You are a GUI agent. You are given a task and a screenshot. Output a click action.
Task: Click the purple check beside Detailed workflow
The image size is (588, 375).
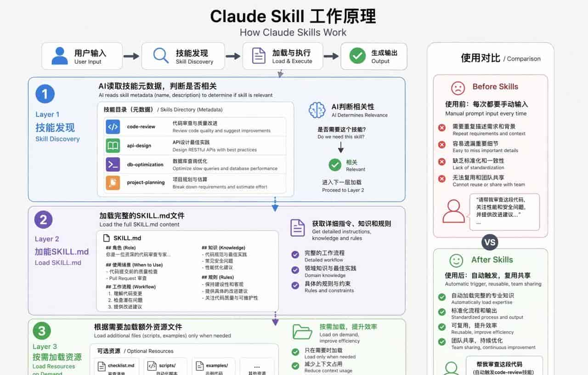point(295,255)
